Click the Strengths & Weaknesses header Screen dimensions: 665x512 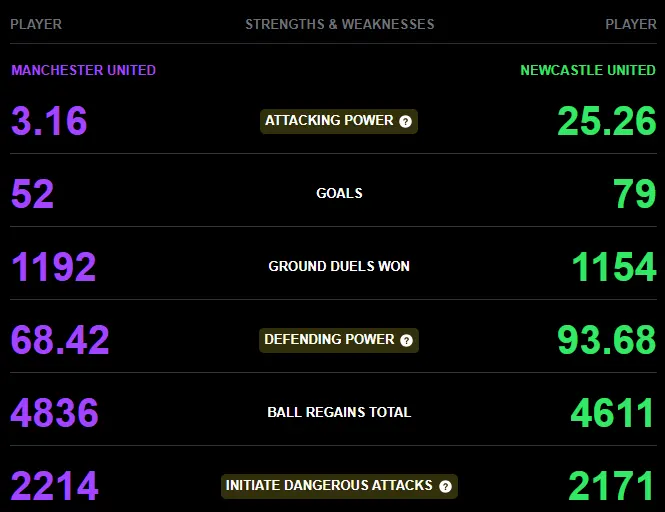click(x=340, y=24)
